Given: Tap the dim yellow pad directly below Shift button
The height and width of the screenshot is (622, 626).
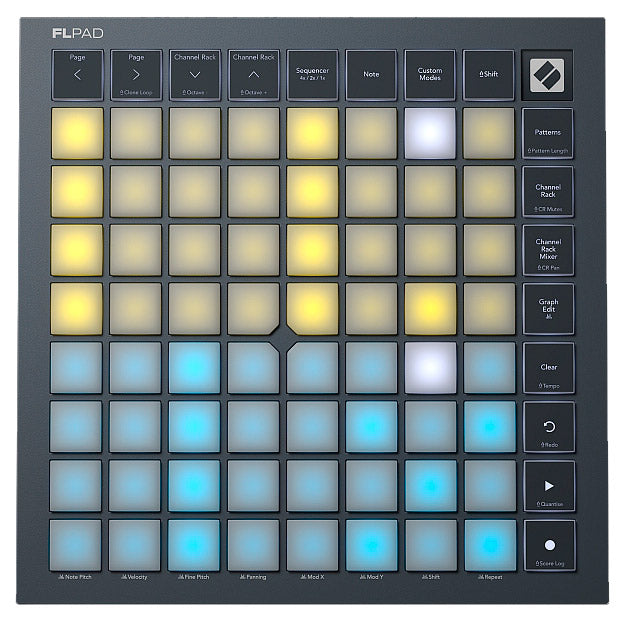Looking at the screenshot, I should pos(489,133).
